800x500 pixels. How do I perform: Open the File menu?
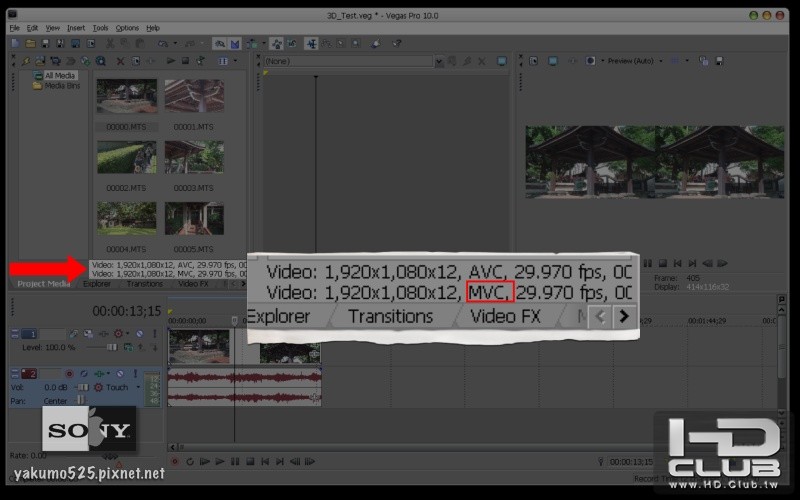15,29
